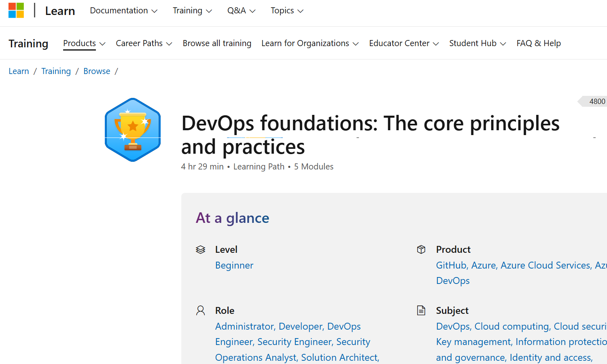
Task: Click the trophy achievement badge
Action: pyautogui.click(x=133, y=130)
